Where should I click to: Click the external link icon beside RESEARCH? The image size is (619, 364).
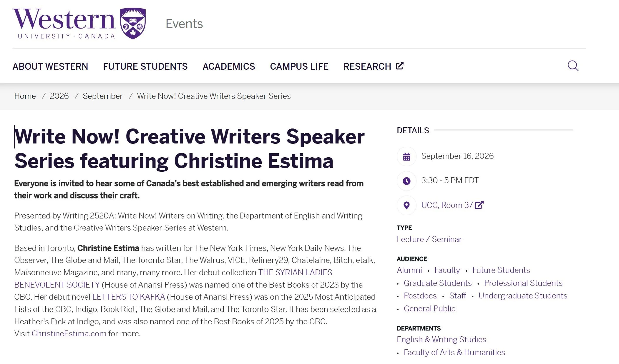[400, 66]
